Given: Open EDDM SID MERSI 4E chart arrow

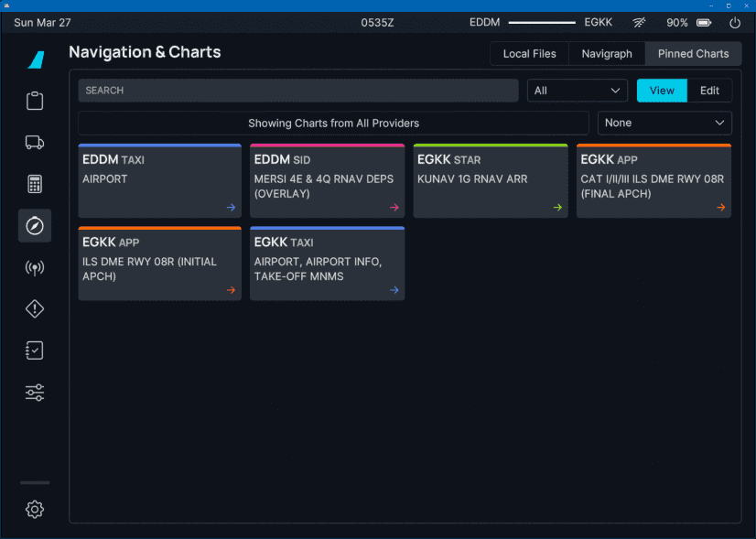Looking at the screenshot, I should pos(394,208).
